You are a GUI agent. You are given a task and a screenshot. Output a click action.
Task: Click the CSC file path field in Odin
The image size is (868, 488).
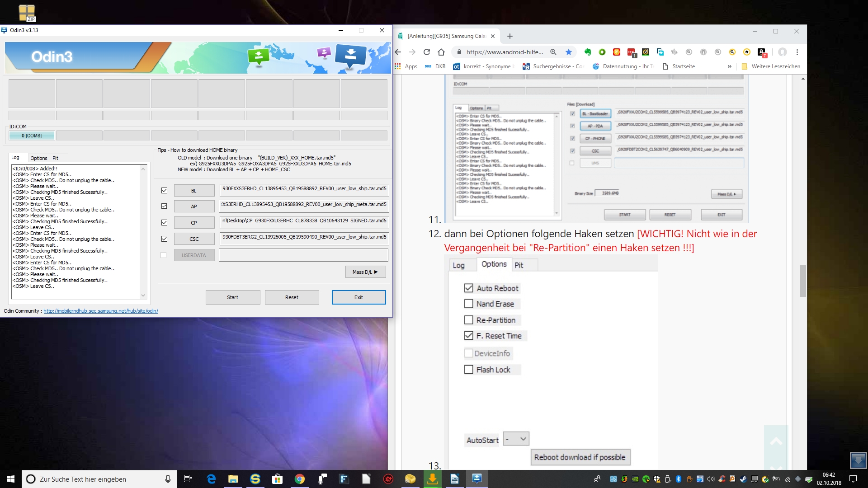click(x=304, y=239)
